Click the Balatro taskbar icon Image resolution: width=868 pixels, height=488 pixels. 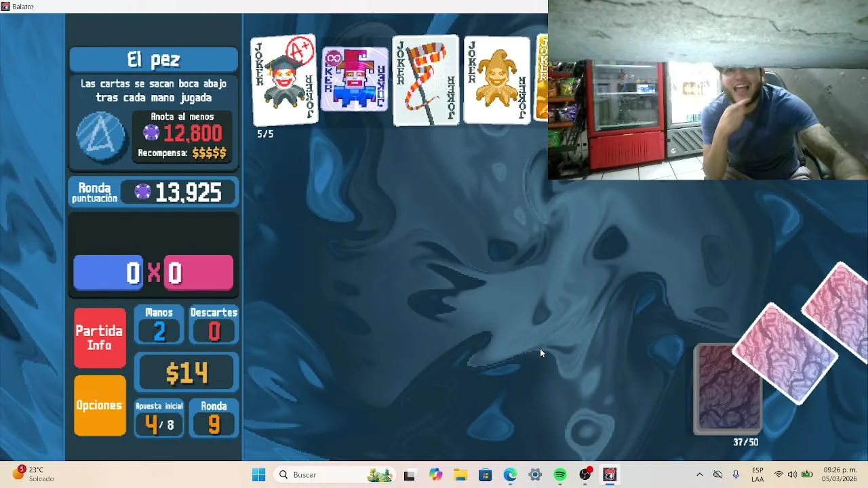[x=610, y=475]
